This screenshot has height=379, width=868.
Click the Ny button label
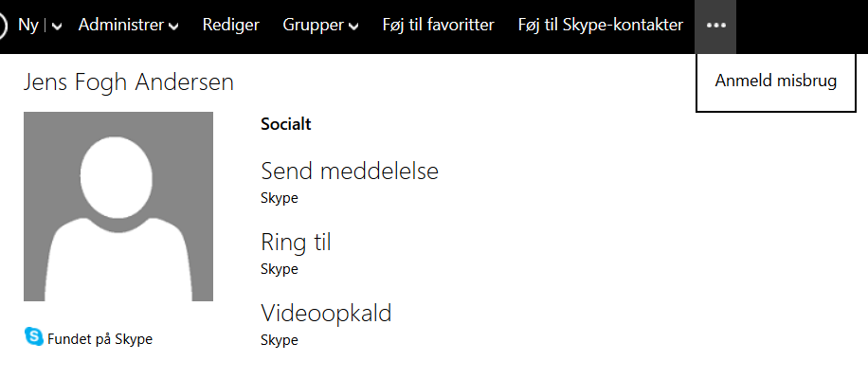click(27, 26)
